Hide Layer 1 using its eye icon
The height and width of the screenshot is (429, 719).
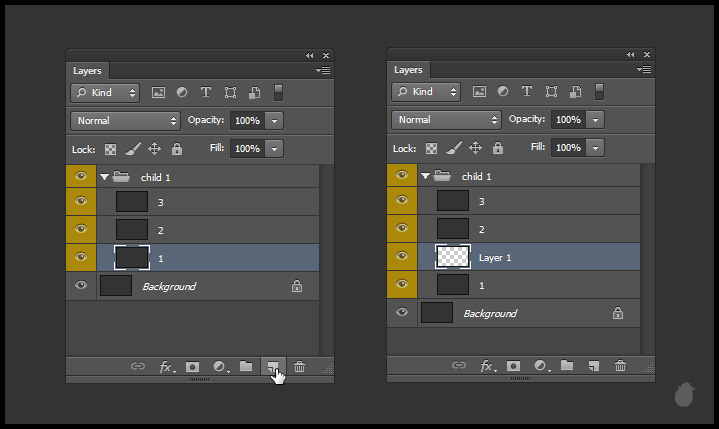coord(402,257)
